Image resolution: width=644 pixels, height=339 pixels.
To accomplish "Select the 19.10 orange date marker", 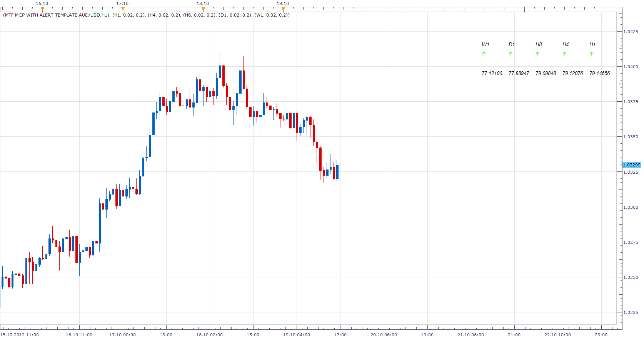I will pyautogui.click(x=283, y=9).
